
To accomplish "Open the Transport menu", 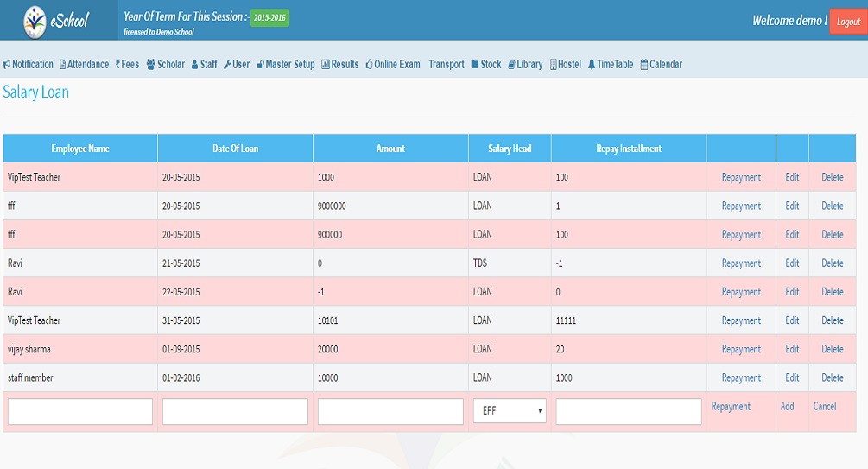I will 446,65.
